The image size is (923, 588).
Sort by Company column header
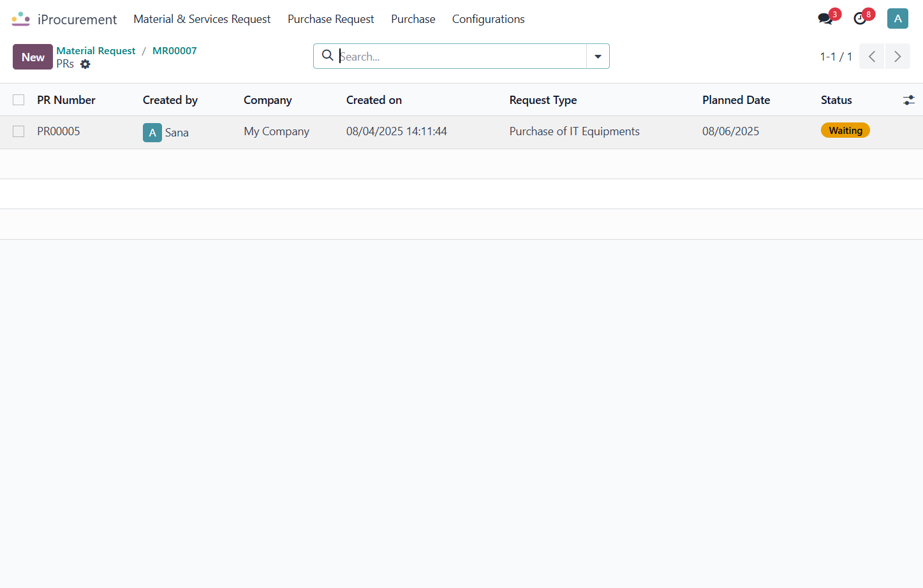click(268, 100)
